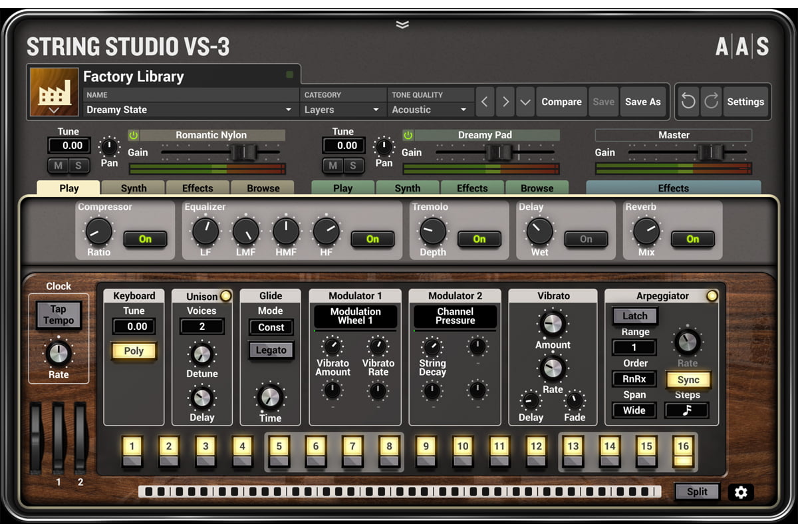Image resolution: width=798 pixels, height=532 pixels.
Task: Click the Vibrato Amount knob in Vibrato panel
Action: click(x=553, y=324)
